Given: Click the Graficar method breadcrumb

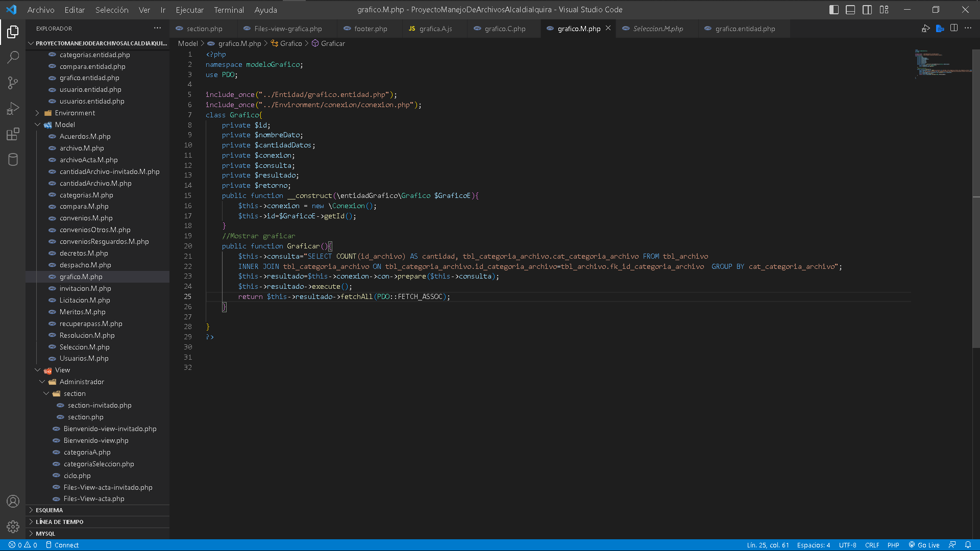Looking at the screenshot, I should tap(329, 43).
